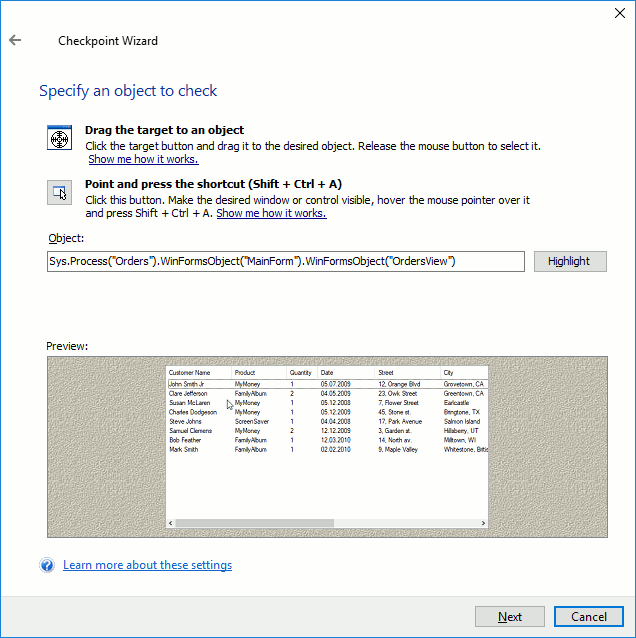The width and height of the screenshot is (636, 638).
Task: Click the 'Earlcastle' city cell
Action: (456, 403)
